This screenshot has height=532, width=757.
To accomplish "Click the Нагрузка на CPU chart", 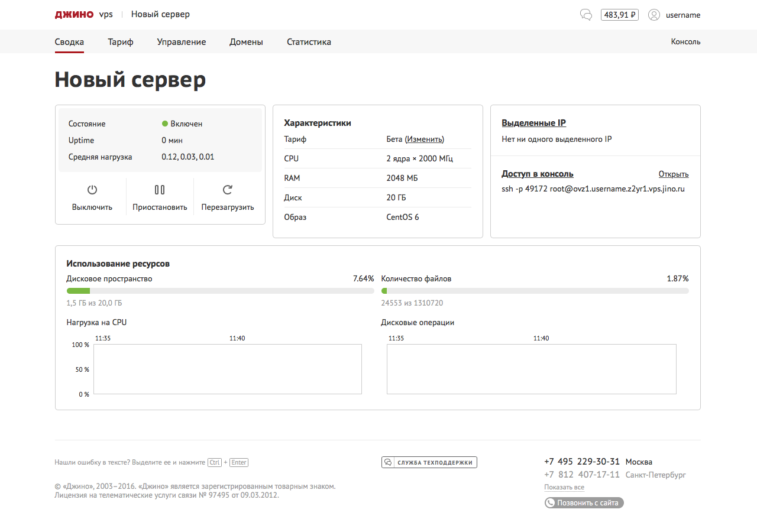I will (227, 369).
